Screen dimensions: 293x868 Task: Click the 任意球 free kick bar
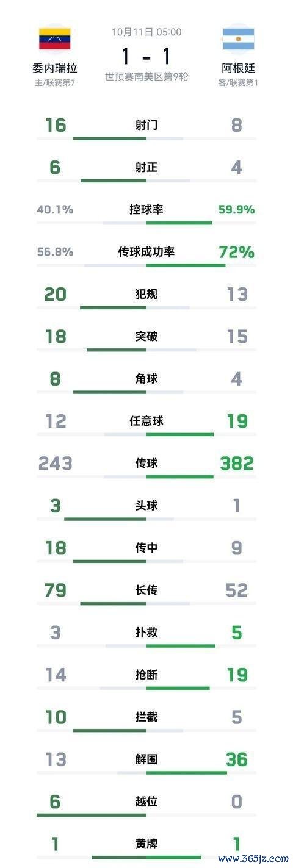coord(146,434)
